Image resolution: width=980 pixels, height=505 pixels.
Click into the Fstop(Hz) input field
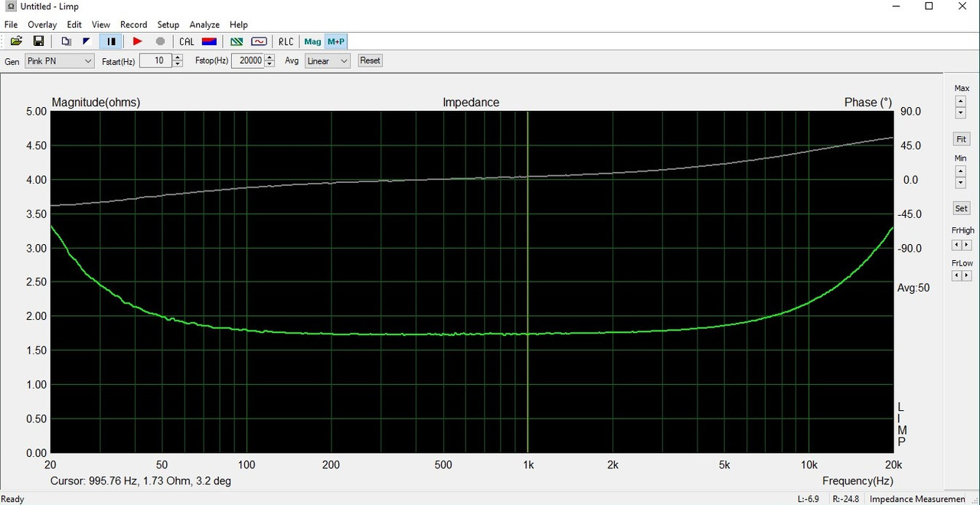247,61
